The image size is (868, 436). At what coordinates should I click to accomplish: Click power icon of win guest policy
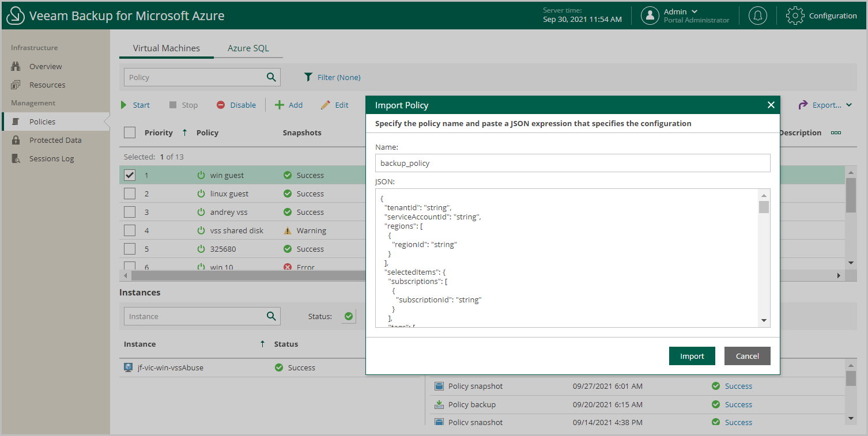click(x=201, y=175)
